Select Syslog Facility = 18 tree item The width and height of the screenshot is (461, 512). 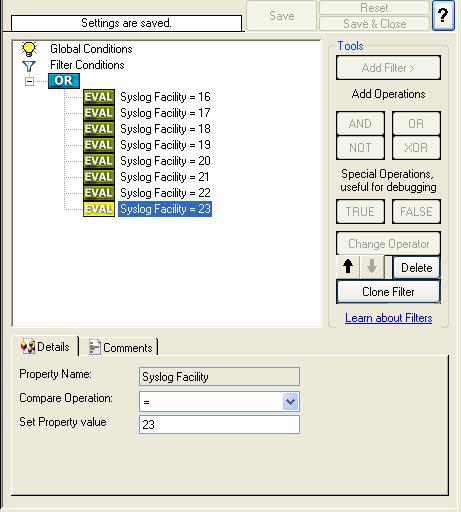[165, 129]
